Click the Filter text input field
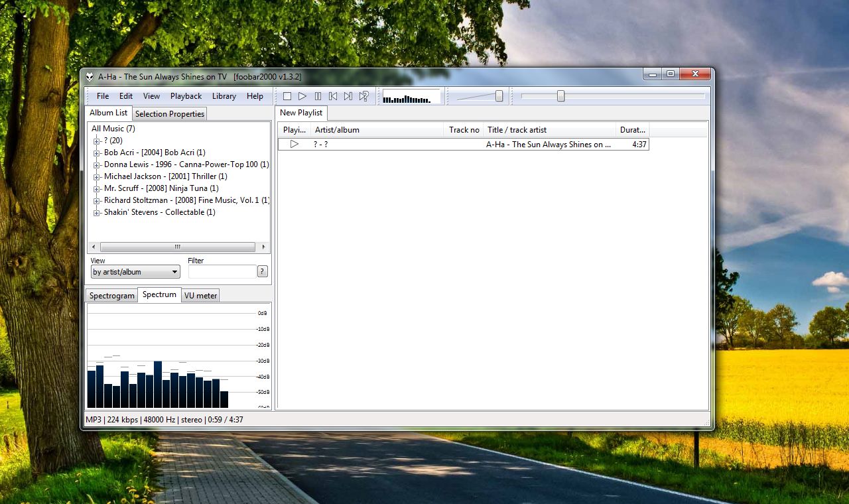The width and height of the screenshot is (849, 504). point(222,271)
